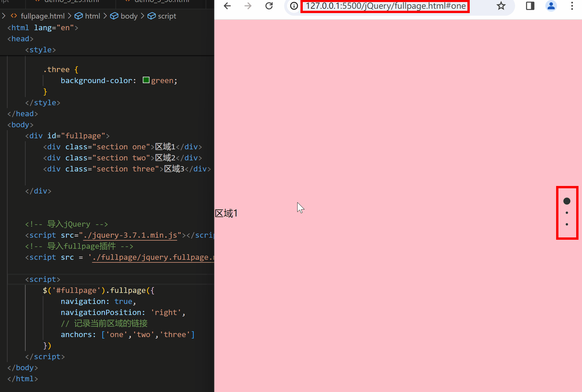Follow the fullpage/jquery.fullpage script link
The height and width of the screenshot is (392, 582).
click(x=153, y=257)
